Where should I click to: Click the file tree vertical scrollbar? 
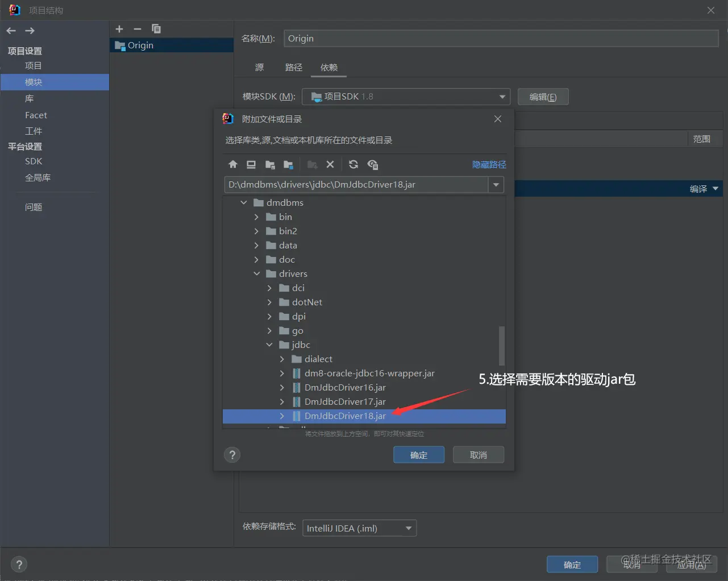click(502, 346)
